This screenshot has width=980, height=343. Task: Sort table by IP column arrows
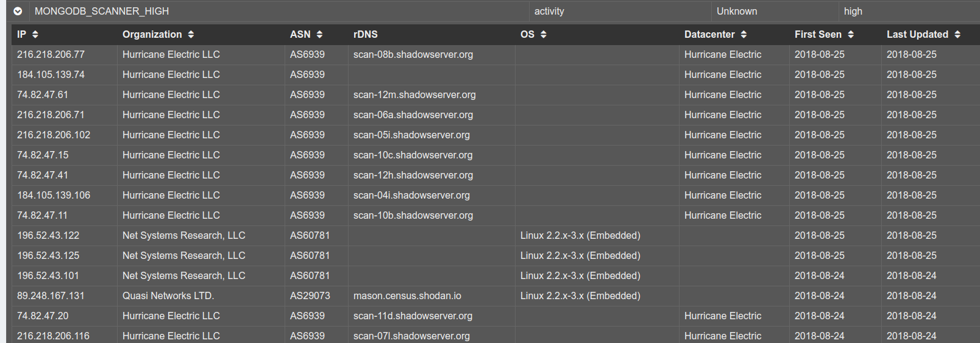(x=35, y=34)
